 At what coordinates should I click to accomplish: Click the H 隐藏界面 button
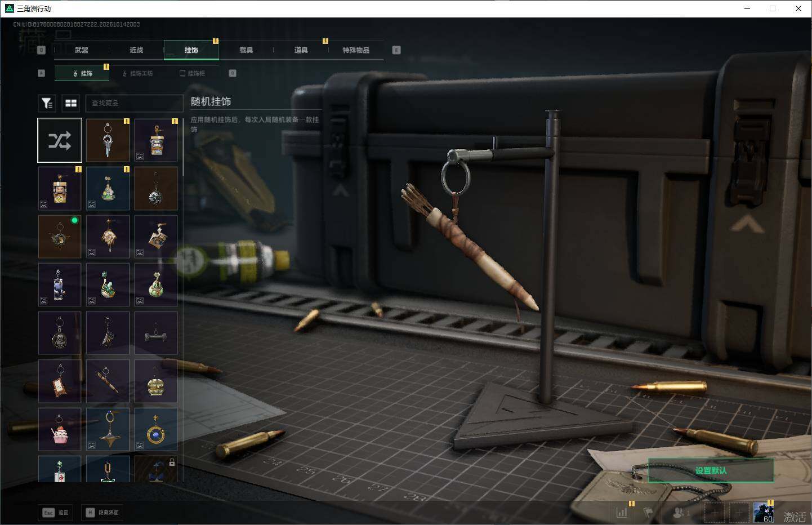pyautogui.click(x=102, y=513)
